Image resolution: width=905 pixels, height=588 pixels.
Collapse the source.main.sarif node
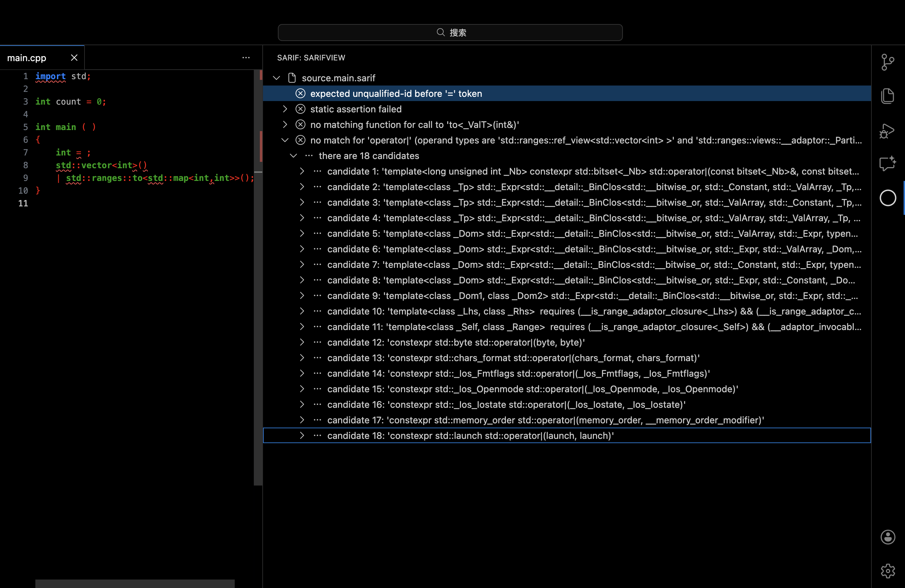pos(276,78)
